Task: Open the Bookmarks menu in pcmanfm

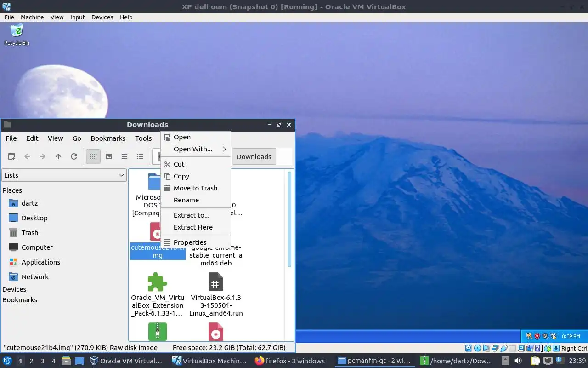Action: click(108, 138)
